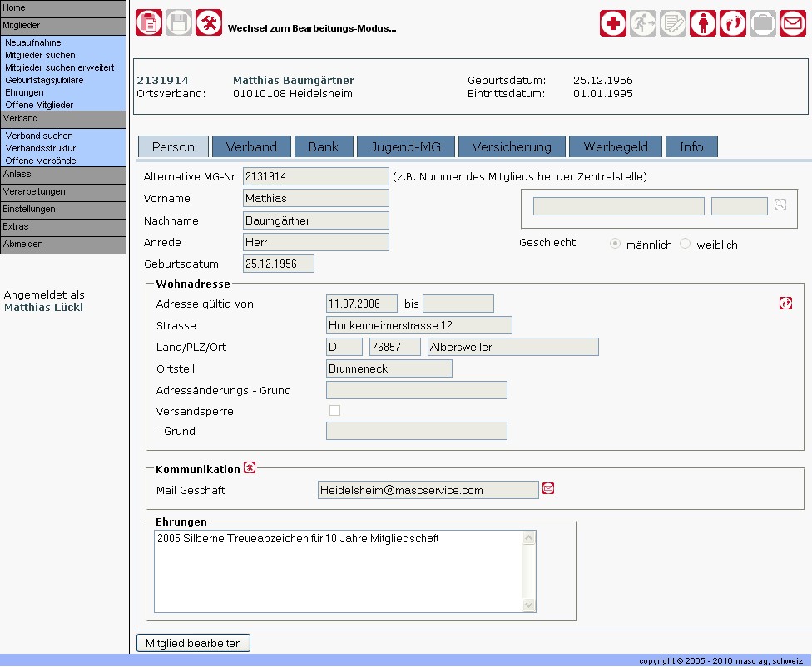Click the mail icon beside Mail Geschäft
This screenshot has height=667, width=812.
(x=548, y=489)
